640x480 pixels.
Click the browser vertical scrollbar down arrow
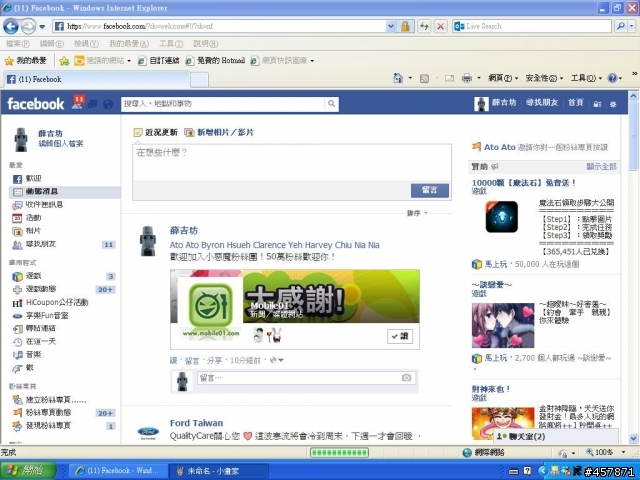(633, 439)
